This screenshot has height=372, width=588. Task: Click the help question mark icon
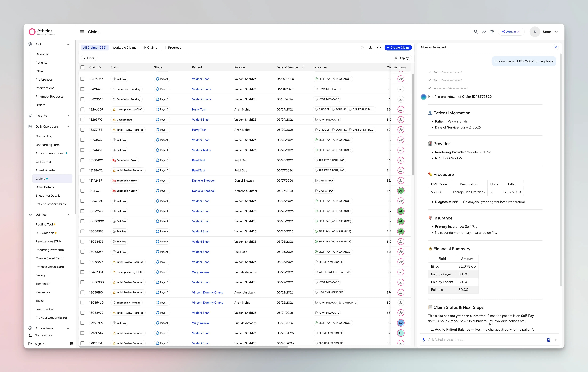[379, 47]
